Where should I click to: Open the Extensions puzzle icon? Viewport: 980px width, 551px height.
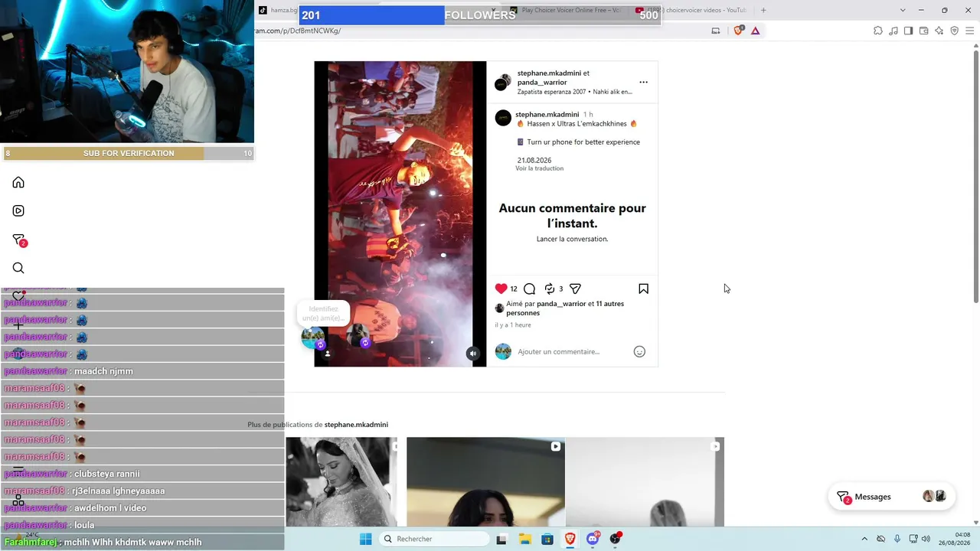tap(878, 31)
